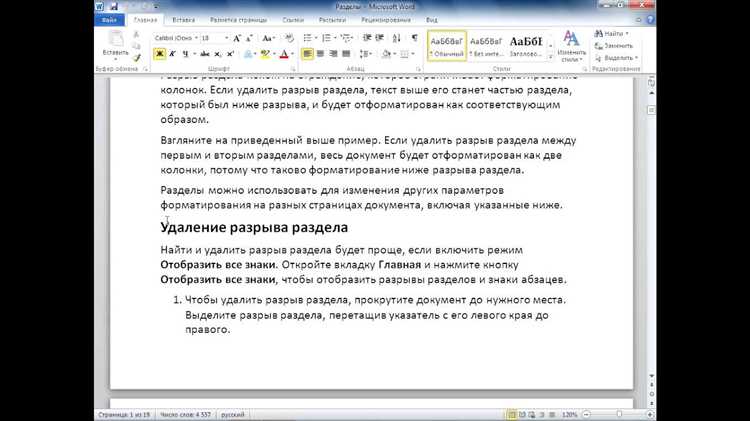Click the Cut scissors icon
Image resolution: width=750 pixels, height=421 pixels.
pyautogui.click(x=137, y=35)
